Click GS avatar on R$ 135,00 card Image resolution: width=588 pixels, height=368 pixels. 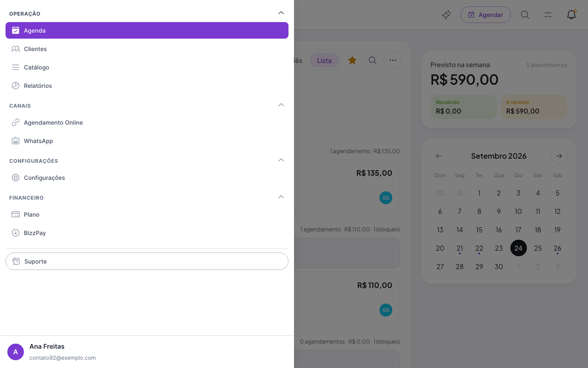pyautogui.click(x=386, y=198)
